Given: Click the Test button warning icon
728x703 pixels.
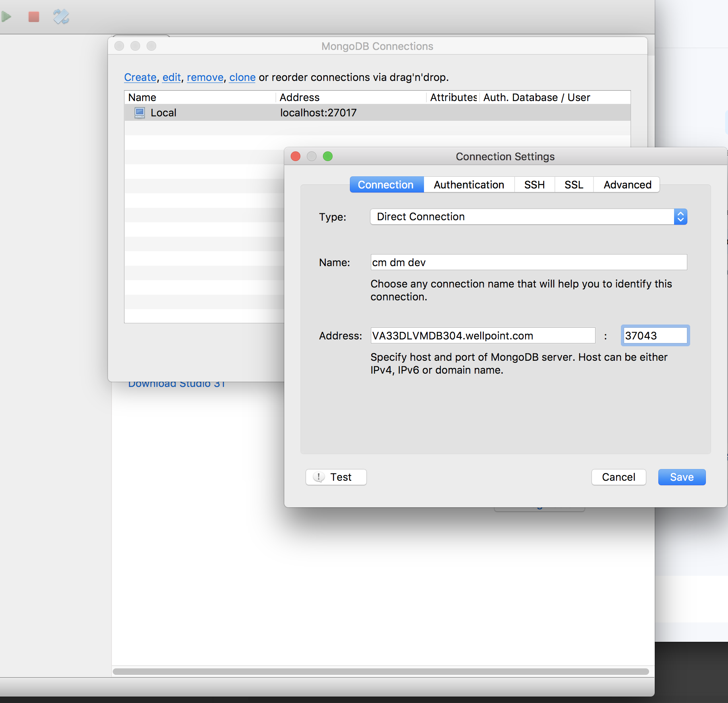Looking at the screenshot, I should coord(319,477).
